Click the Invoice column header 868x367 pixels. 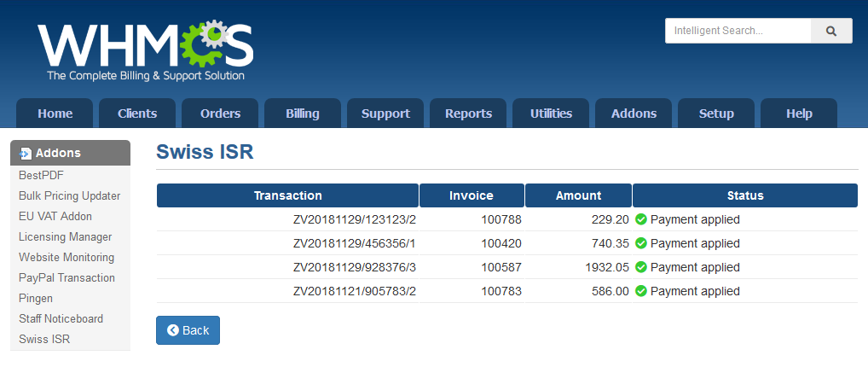[472, 195]
